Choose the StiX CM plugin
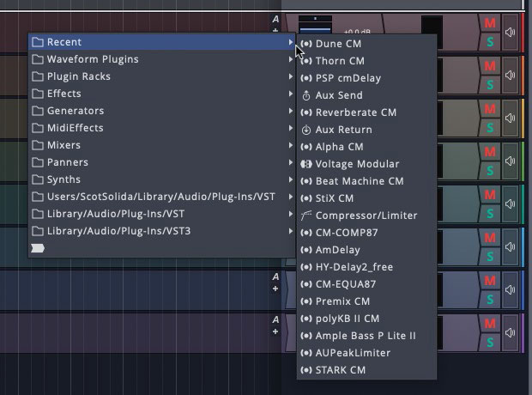Screen dimensions: 532x395 pyautogui.click(x=366, y=198)
